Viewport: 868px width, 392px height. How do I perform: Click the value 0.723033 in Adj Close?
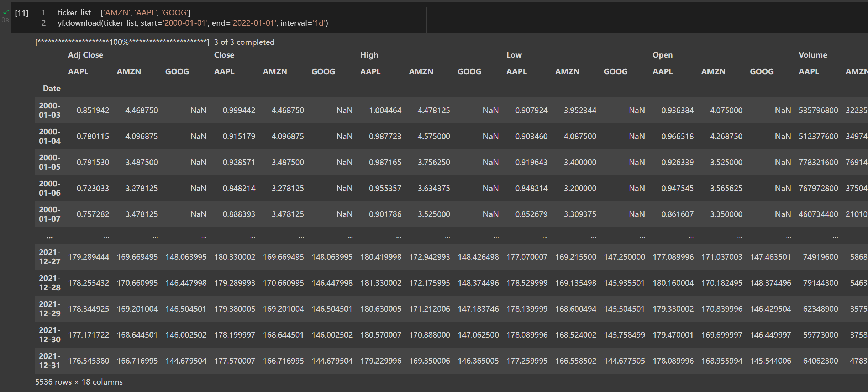93,188
